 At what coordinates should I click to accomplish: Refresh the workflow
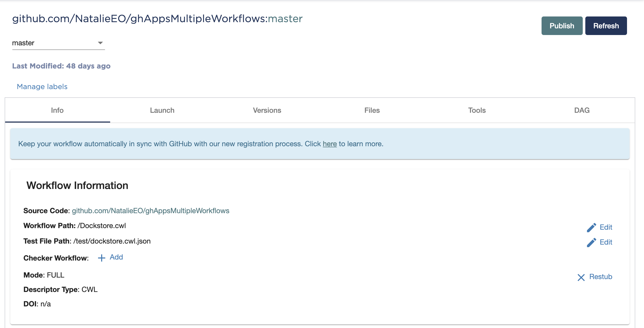[606, 25]
